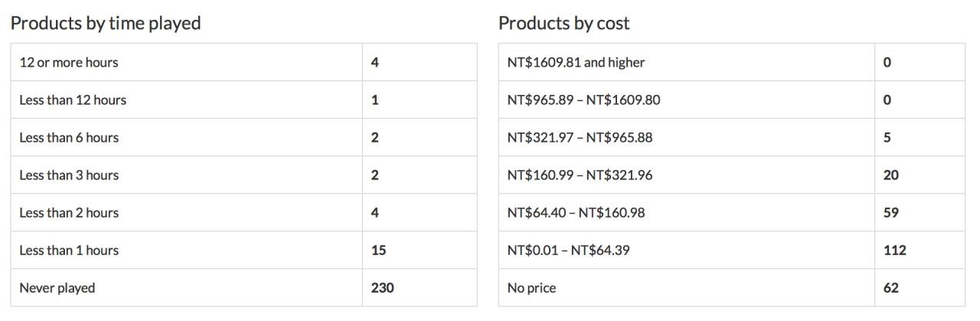Select the "Less than 1 hours" row

point(69,250)
